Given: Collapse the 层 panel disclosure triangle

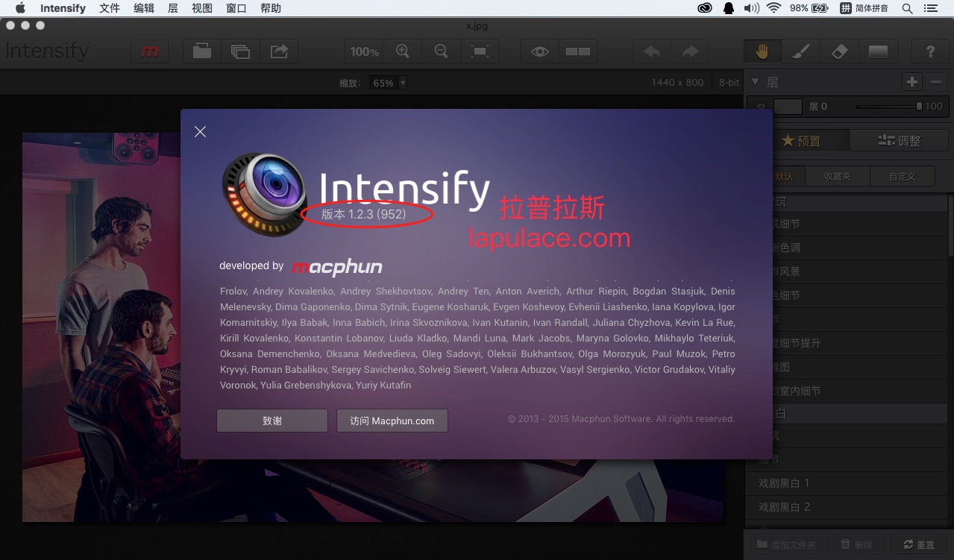Looking at the screenshot, I should [x=755, y=82].
